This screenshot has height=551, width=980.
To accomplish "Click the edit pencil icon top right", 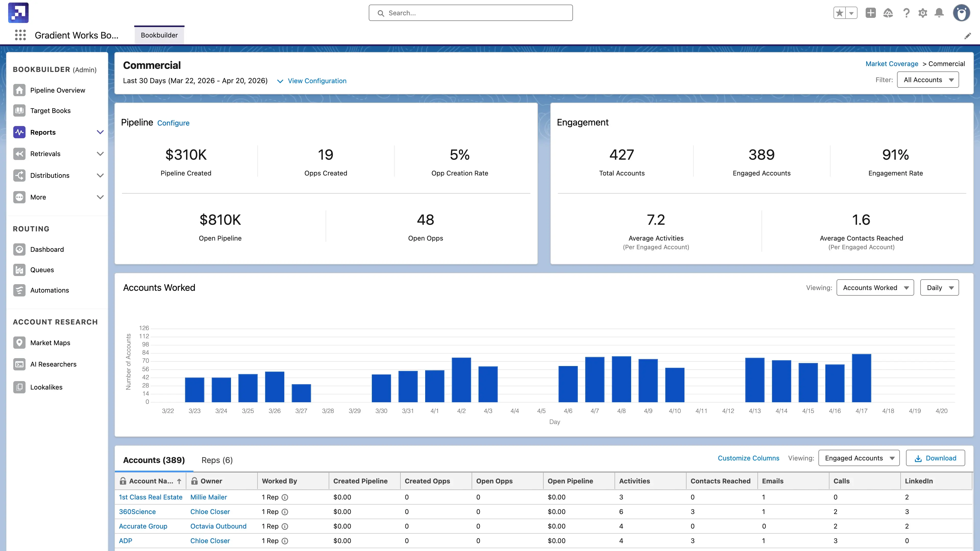I will (967, 36).
